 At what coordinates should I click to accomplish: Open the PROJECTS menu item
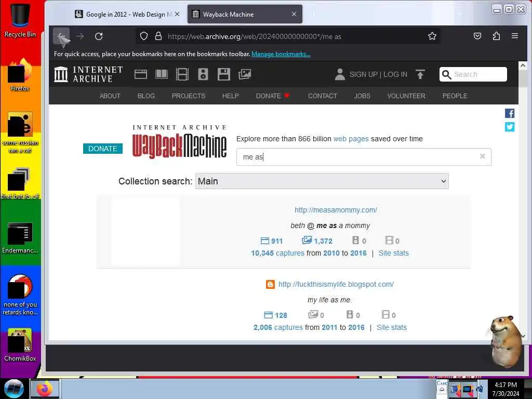pyautogui.click(x=188, y=96)
